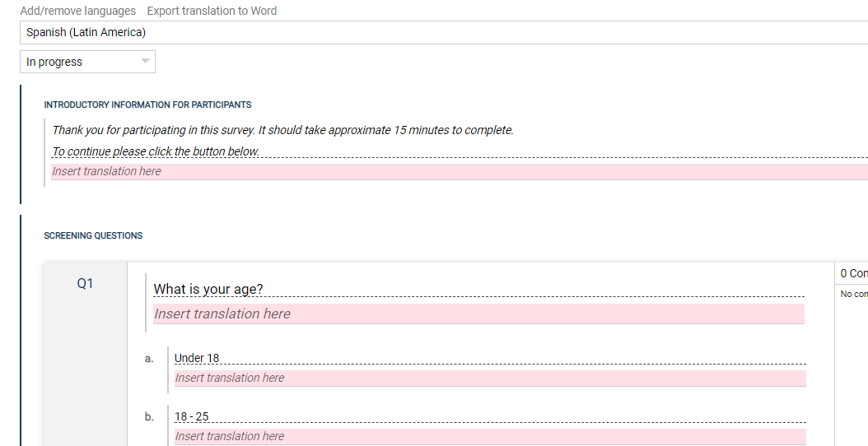Click the "To continue please click" source line

[156, 151]
